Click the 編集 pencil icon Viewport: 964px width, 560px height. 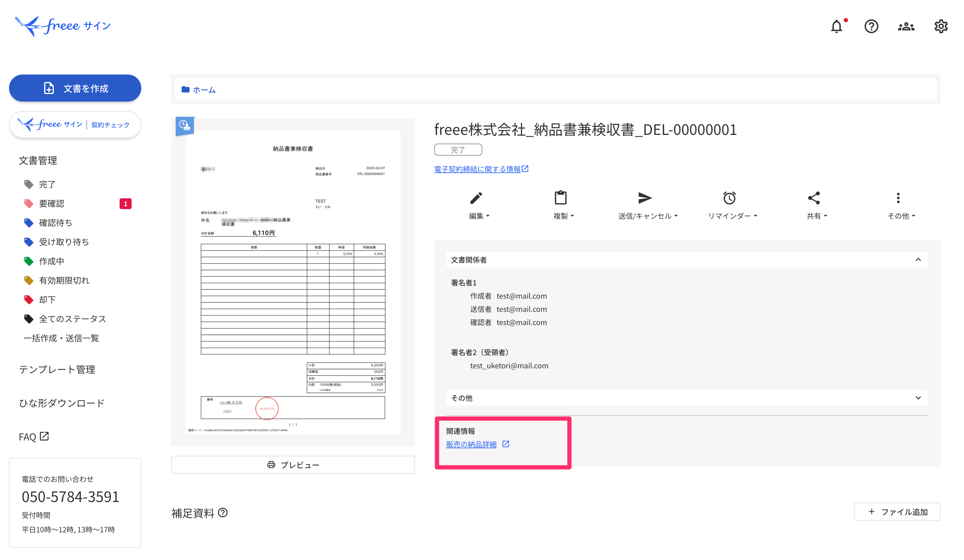click(476, 198)
